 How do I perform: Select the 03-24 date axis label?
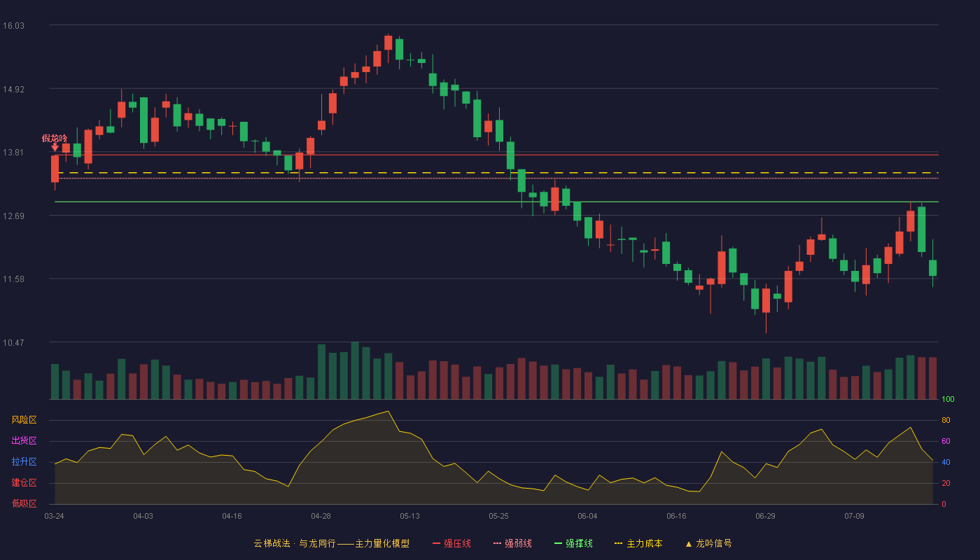point(54,516)
